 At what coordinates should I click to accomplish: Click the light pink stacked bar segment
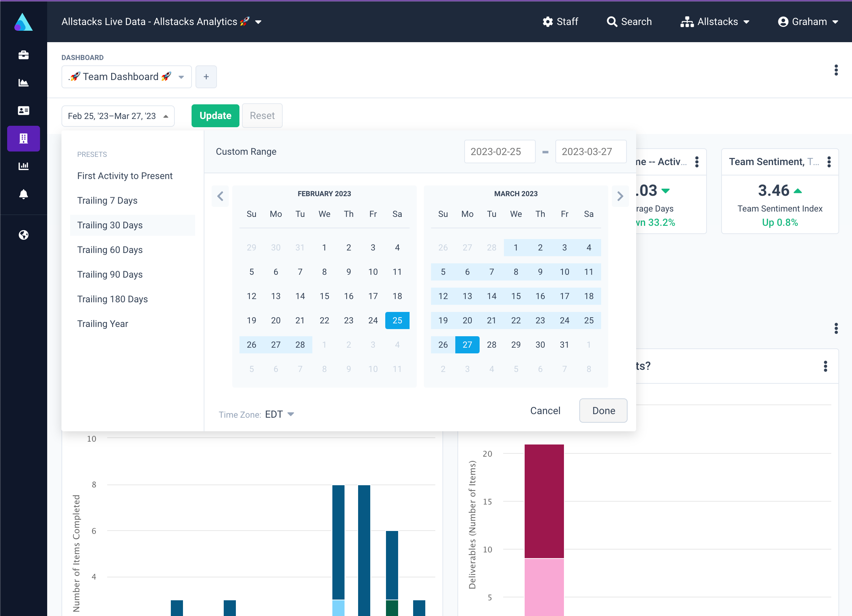click(x=544, y=587)
